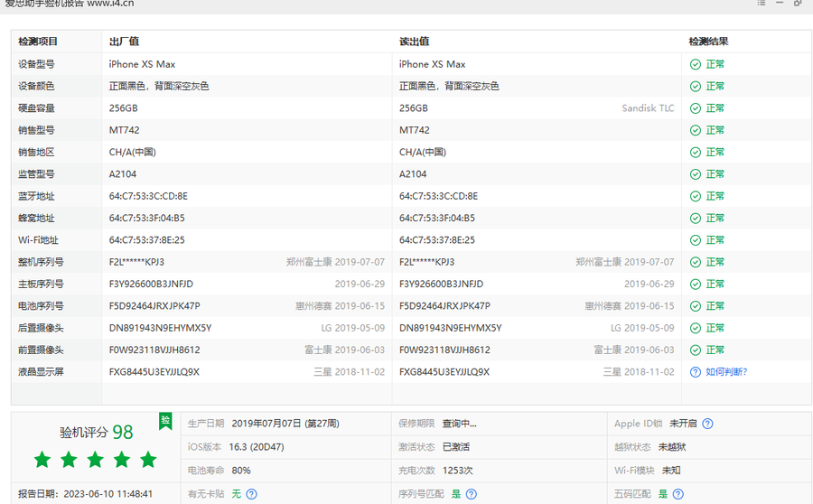Screen dimensions: 813x504
Task: Click the Apple ID锁 value 未开启
Action: [683, 424]
